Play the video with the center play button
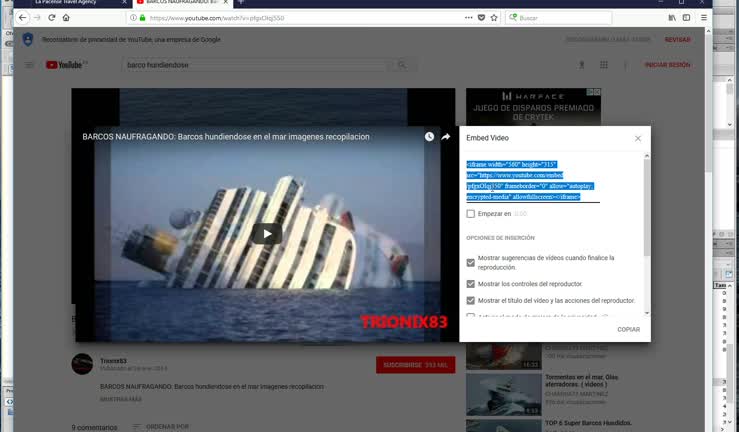 coord(267,234)
